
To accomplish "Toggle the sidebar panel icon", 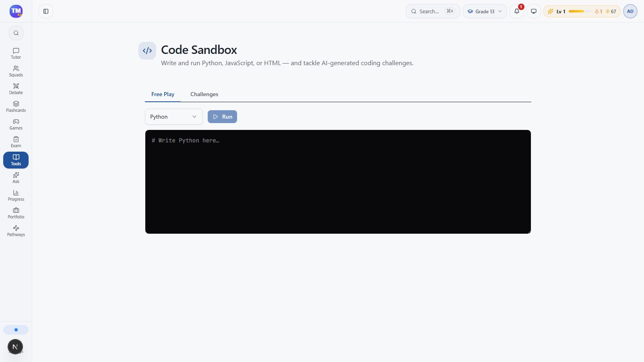I will tap(46, 11).
